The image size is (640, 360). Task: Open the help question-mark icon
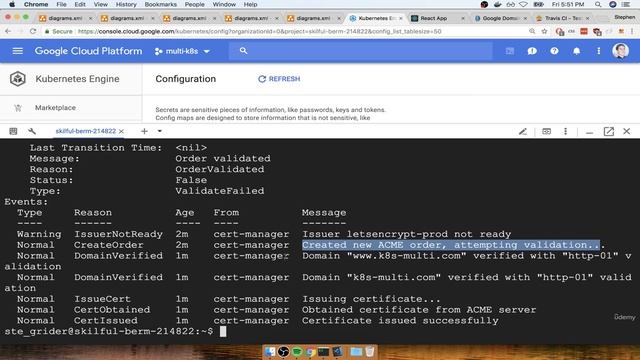pos(554,51)
